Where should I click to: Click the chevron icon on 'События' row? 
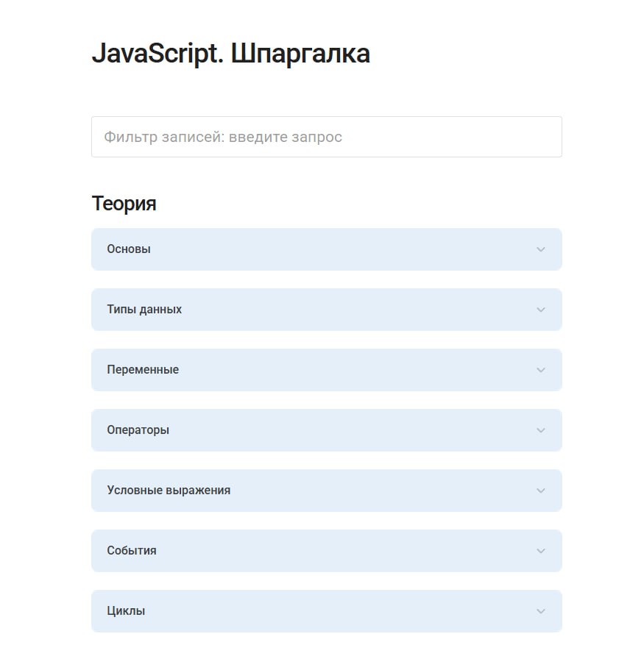pos(541,551)
